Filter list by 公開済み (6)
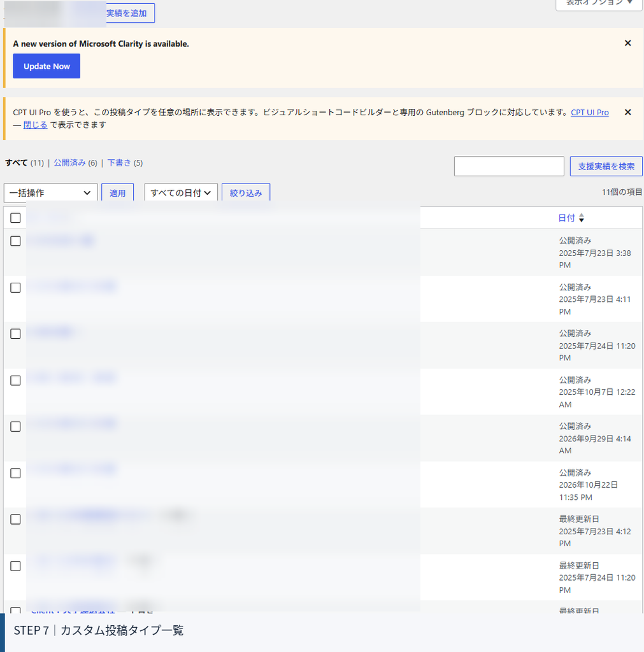The width and height of the screenshot is (644, 652). click(x=75, y=163)
